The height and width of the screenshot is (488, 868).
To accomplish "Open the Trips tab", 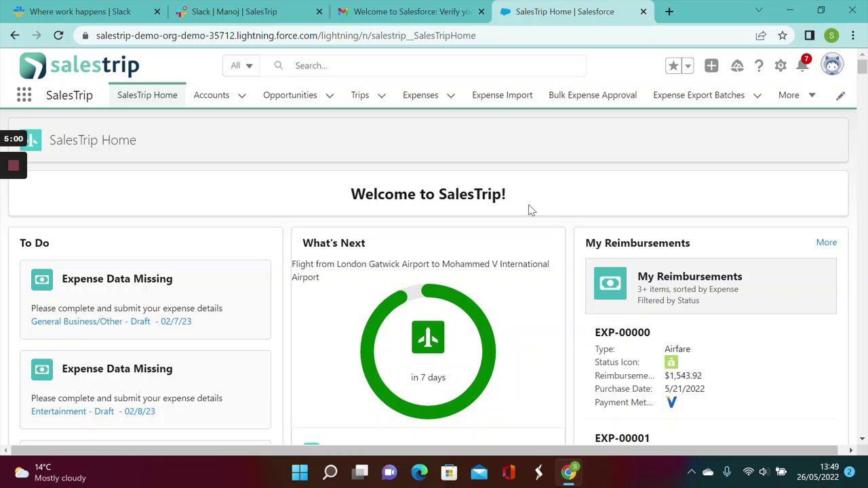I will [x=360, y=95].
